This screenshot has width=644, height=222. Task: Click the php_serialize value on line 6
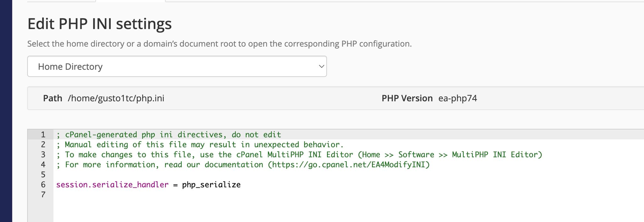(x=211, y=185)
